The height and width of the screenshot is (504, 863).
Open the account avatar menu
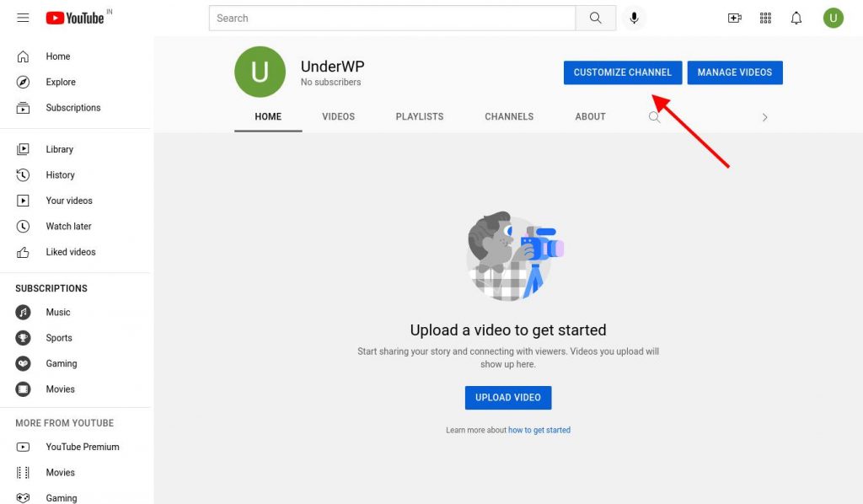[x=834, y=19]
